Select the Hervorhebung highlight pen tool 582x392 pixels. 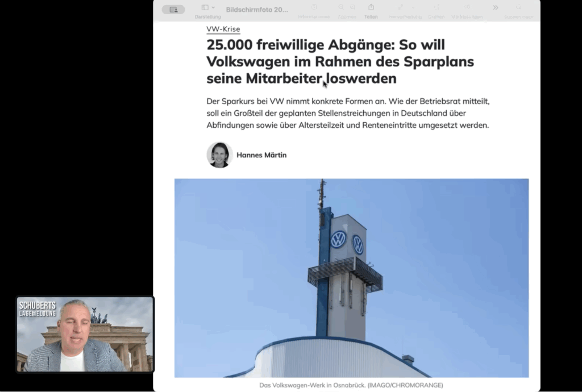pos(401,7)
